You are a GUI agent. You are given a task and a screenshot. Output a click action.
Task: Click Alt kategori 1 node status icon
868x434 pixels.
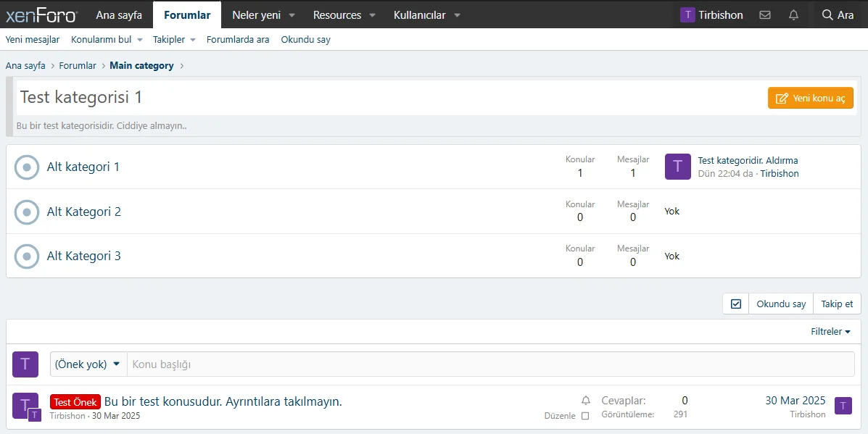coord(27,167)
